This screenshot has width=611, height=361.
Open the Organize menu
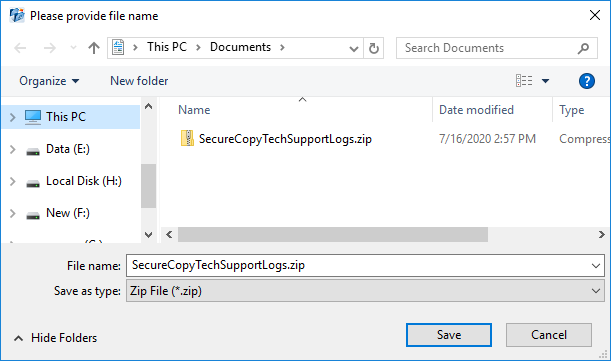[x=49, y=81]
